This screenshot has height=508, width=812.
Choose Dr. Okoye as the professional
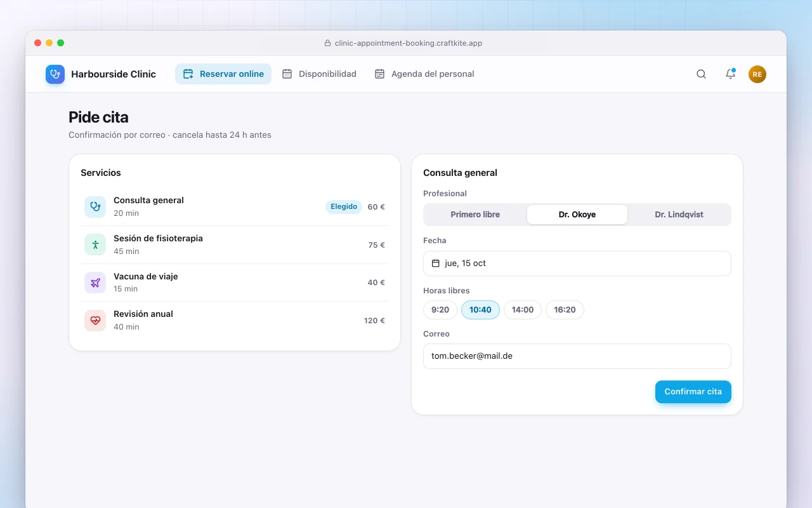[577, 215]
